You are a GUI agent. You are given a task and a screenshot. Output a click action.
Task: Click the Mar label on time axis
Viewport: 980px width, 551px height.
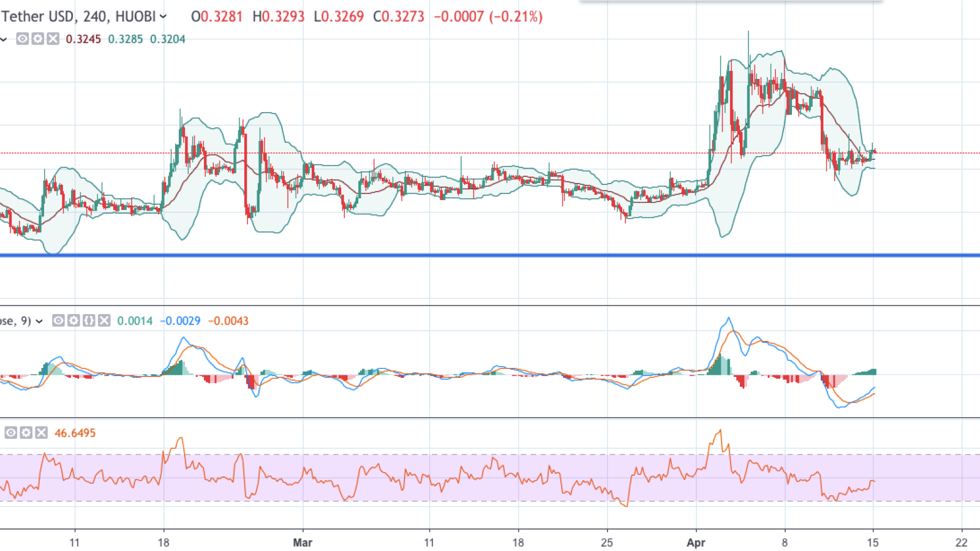pyautogui.click(x=303, y=542)
